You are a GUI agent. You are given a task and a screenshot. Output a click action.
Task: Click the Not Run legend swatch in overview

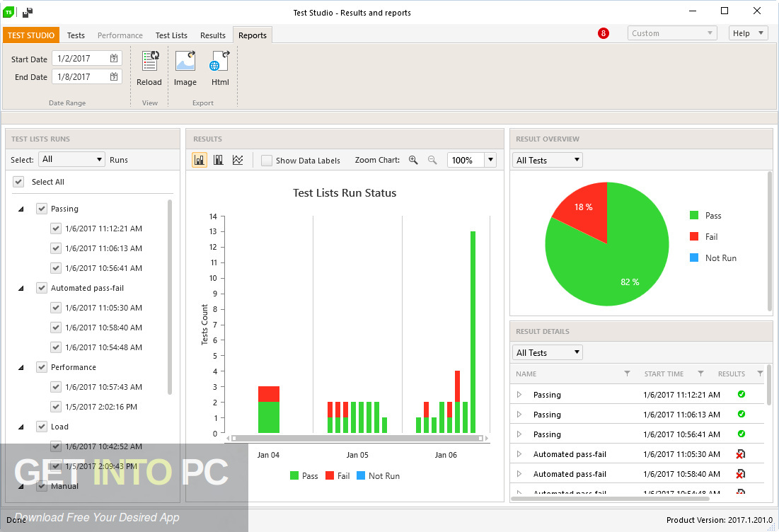coord(694,258)
